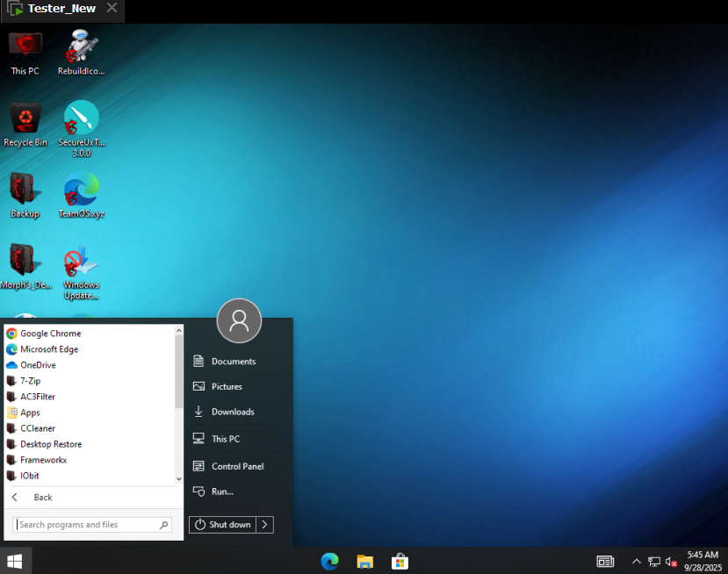Toggle the Windows Start button

[15, 561]
